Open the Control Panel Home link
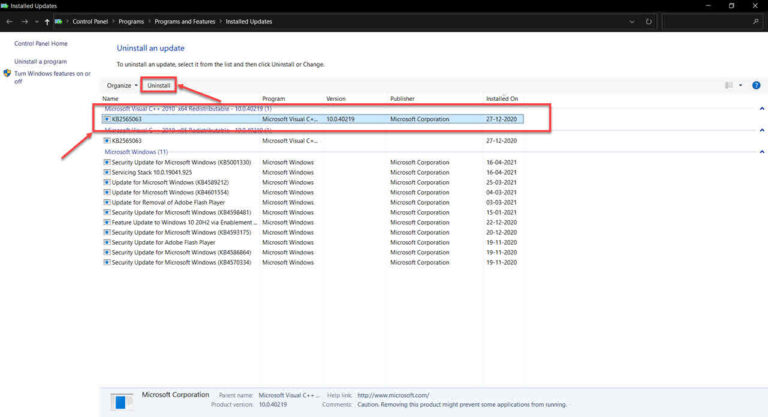The image size is (768, 417). coord(41,44)
